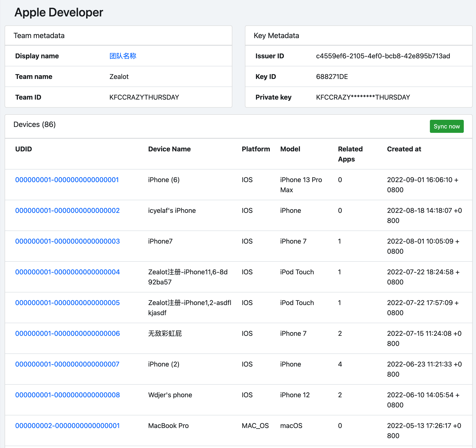Click the UDID column header
The image size is (476, 448).
[23, 149]
